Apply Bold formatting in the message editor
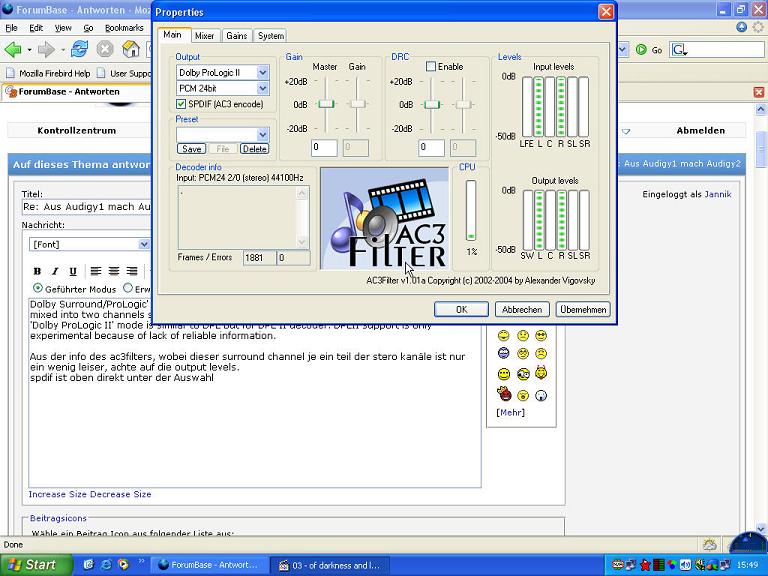Screen dimensions: 768x576 click(37, 271)
